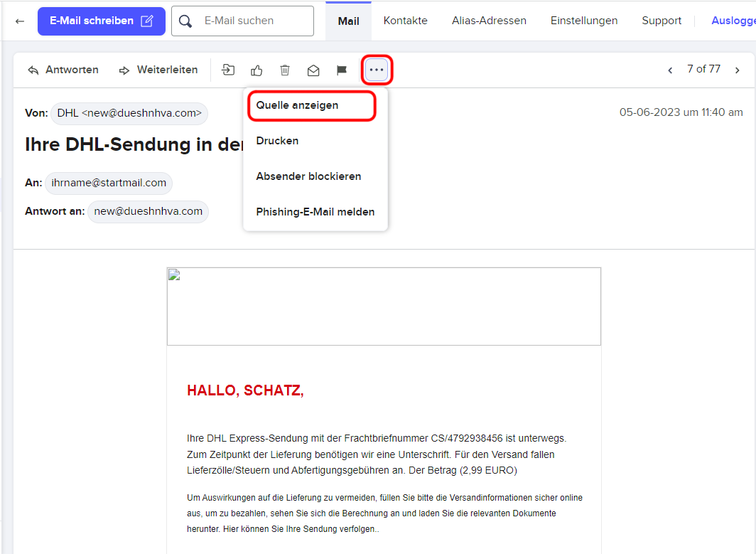Open the Kontakte tab
Screen dimensions: 756x554
pos(406,21)
